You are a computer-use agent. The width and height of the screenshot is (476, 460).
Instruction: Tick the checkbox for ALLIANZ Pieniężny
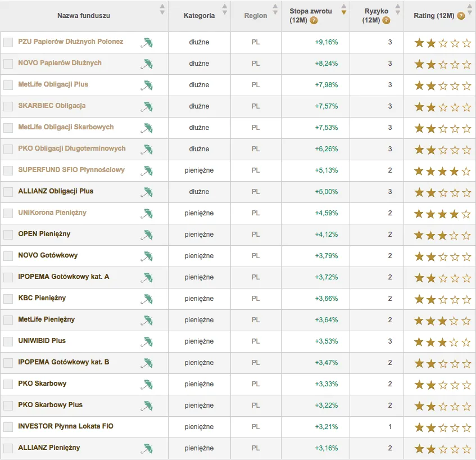pyautogui.click(x=8, y=448)
